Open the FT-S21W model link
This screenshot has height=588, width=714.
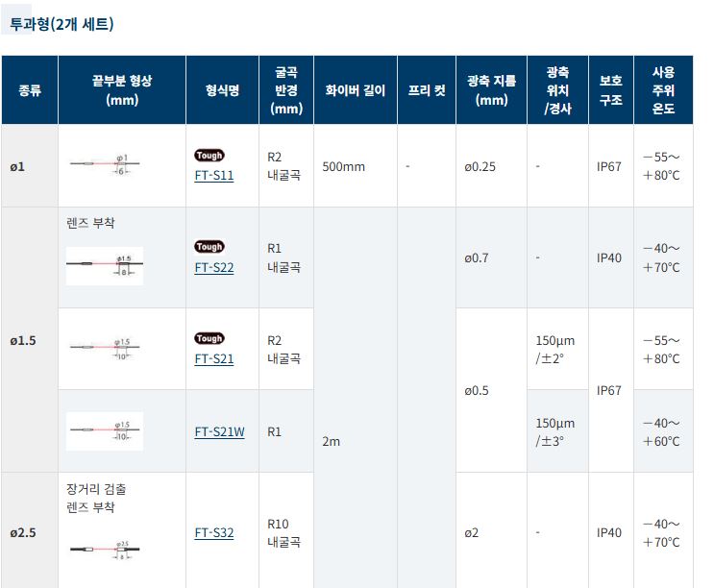tap(219, 432)
